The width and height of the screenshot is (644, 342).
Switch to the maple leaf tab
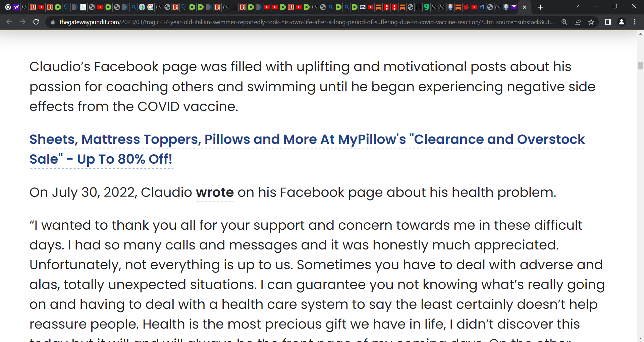(466, 7)
